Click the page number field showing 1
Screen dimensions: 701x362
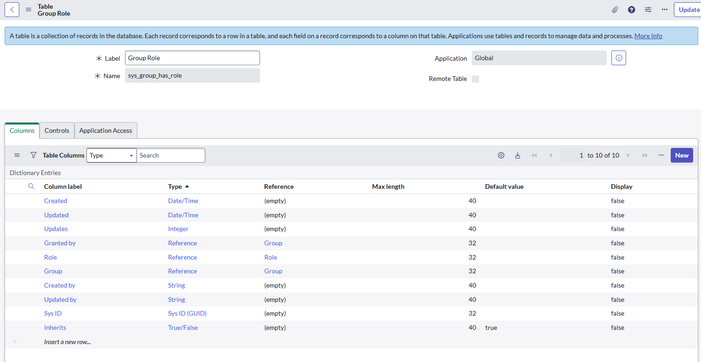pos(573,155)
